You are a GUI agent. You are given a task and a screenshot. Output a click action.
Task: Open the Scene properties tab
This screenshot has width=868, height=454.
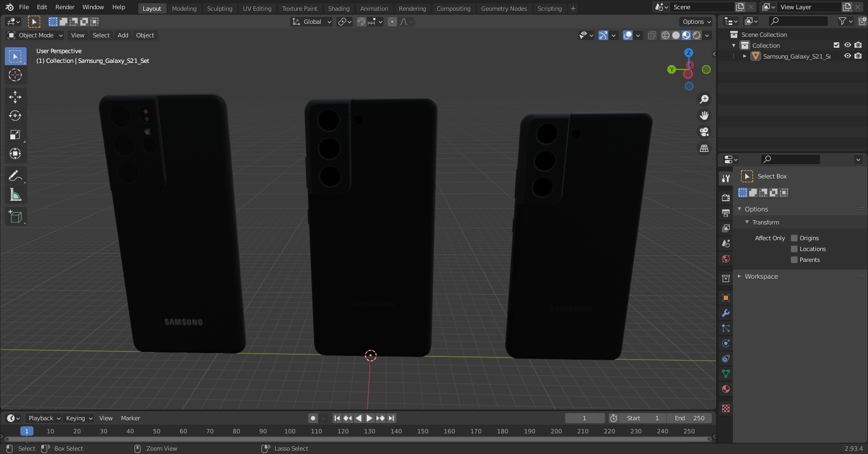point(726,244)
